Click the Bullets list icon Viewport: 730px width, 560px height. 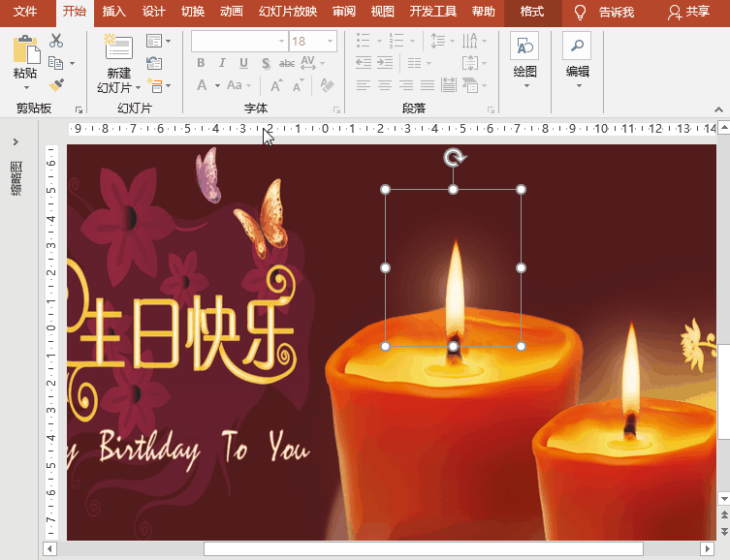(364, 41)
